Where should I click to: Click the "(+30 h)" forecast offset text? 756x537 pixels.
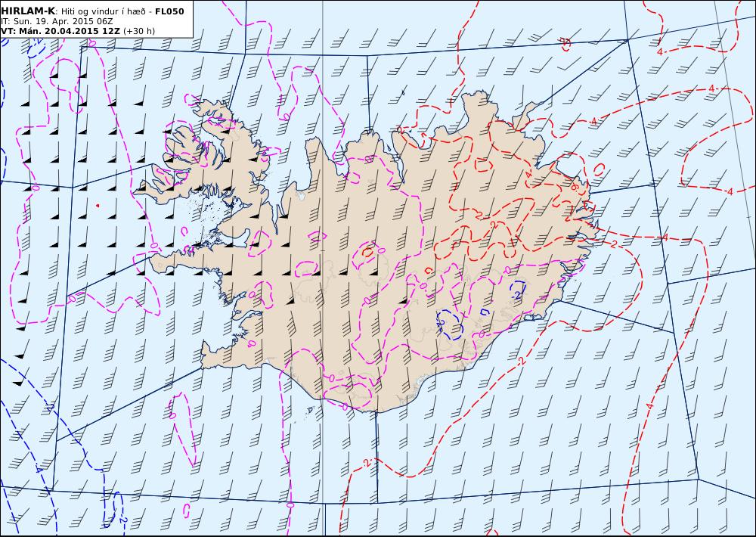(139, 31)
